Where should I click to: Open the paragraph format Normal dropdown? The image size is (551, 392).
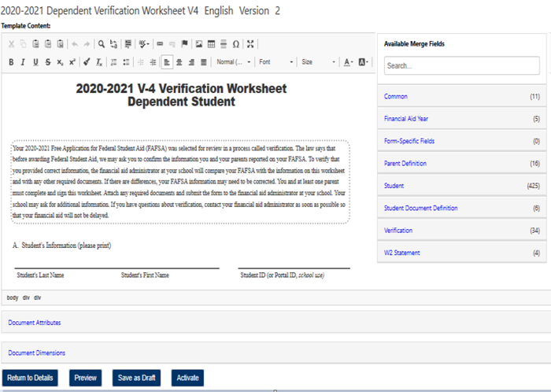point(234,62)
